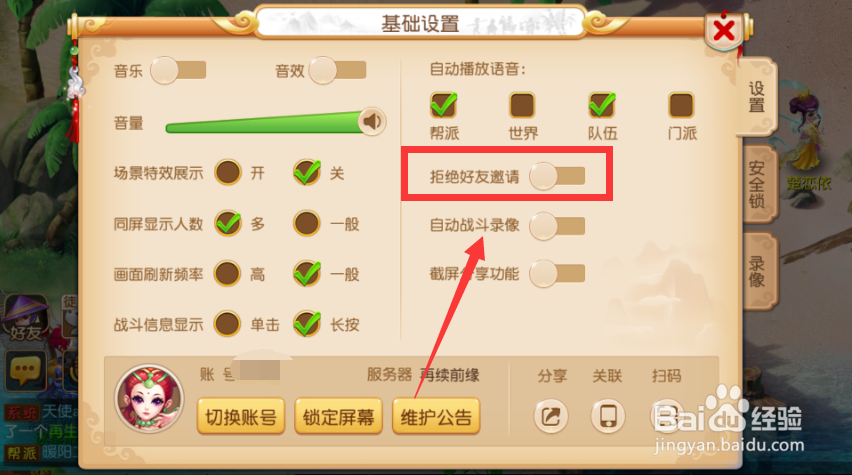Switch to the security lock (安全锁) tab

coord(758,185)
